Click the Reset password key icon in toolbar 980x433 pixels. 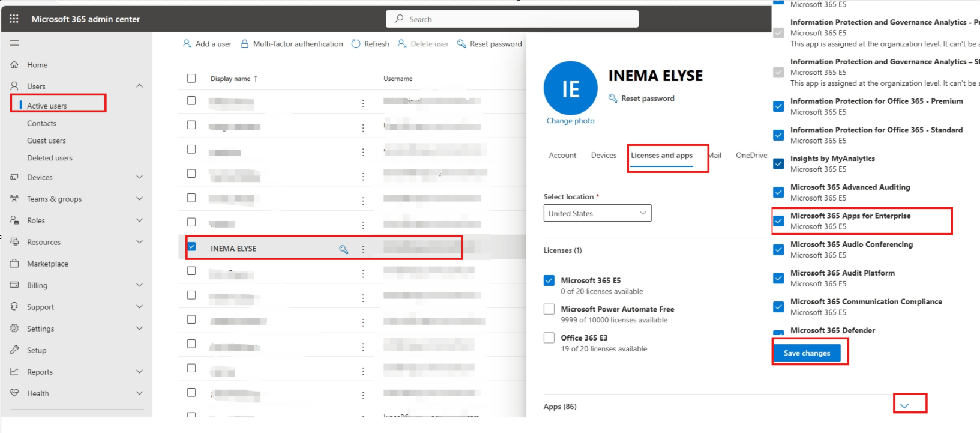(461, 44)
